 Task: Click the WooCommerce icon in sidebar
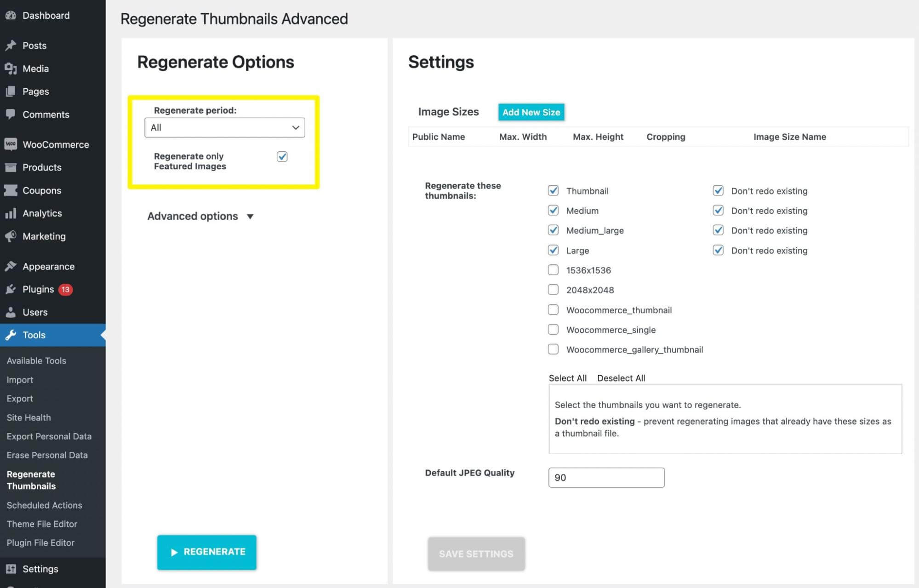point(11,145)
